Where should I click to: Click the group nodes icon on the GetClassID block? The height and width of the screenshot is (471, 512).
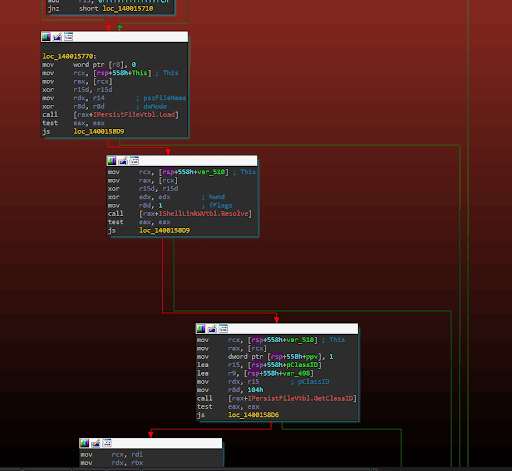coord(223,329)
